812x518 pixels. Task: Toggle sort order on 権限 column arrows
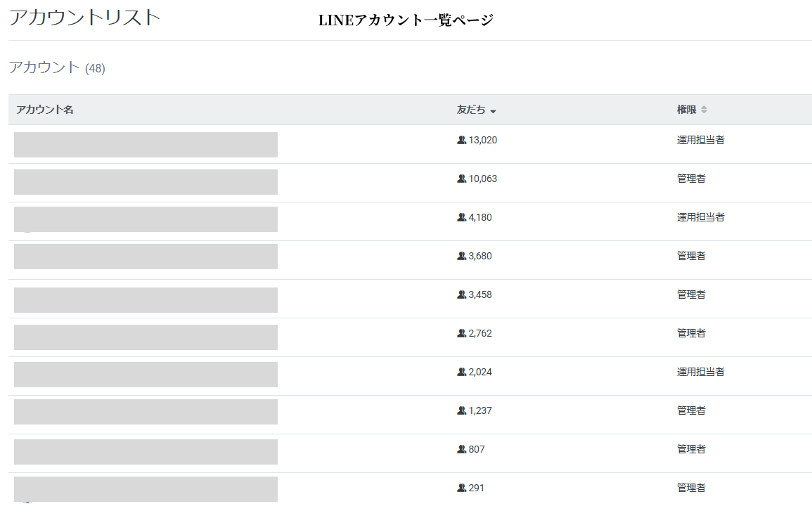tap(704, 110)
